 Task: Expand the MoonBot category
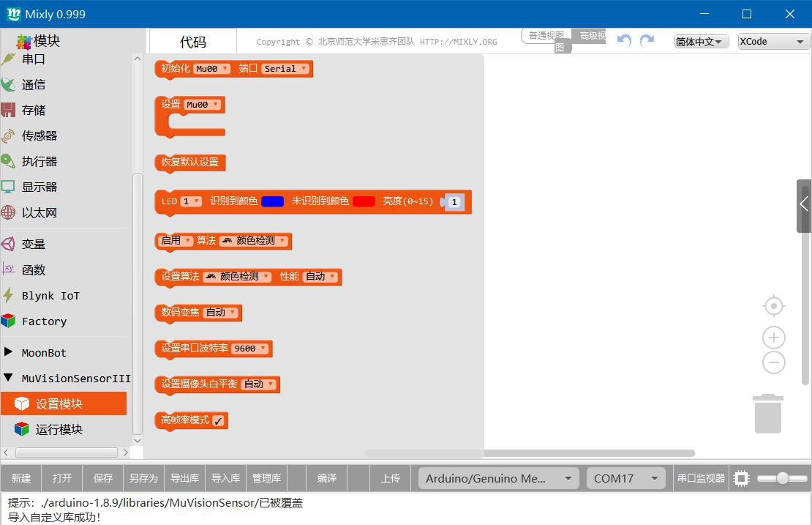coord(8,352)
